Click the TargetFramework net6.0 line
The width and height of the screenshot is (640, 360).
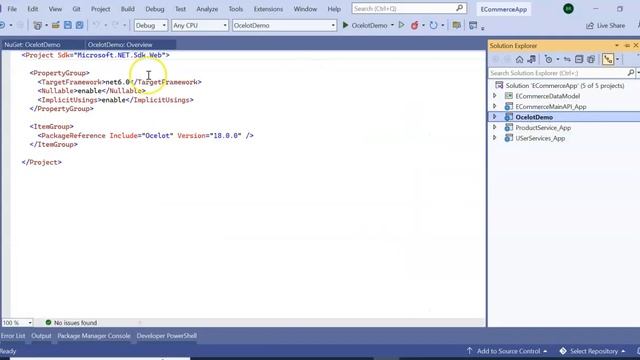(120, 82)
